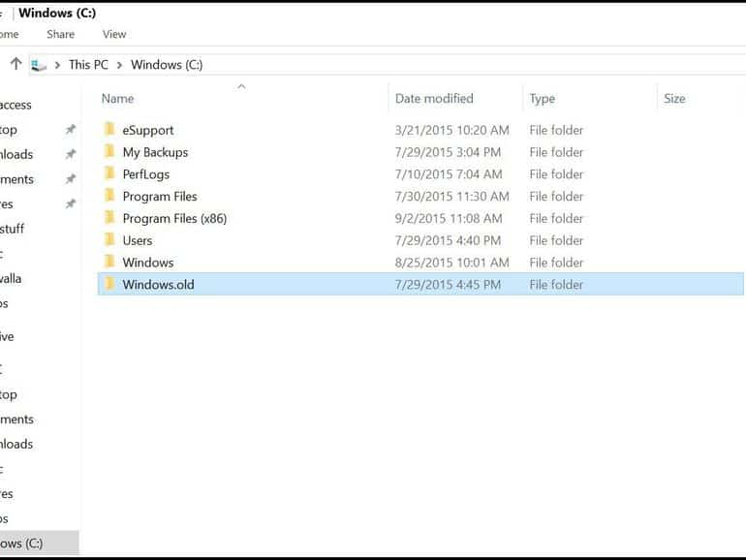Viewport: 746px width, 560px height.
Task: Click the My Backups folder icon
Action: (109, 151)
